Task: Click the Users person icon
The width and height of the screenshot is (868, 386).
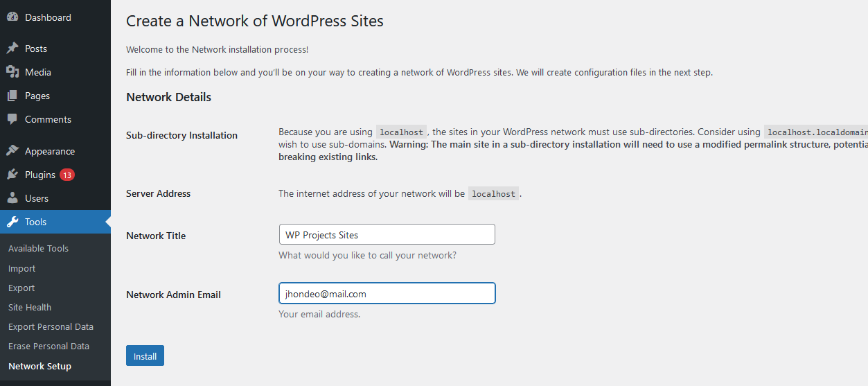Action: [12, 198]
